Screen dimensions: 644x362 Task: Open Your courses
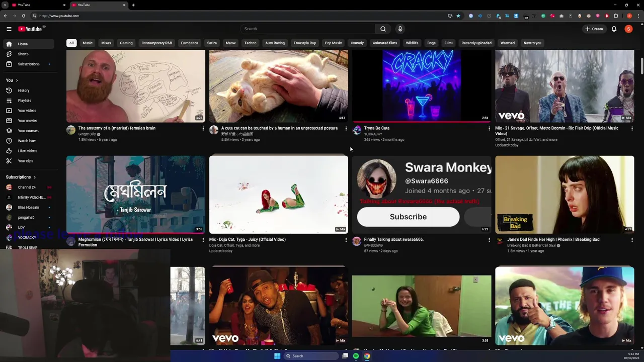pos(29,131)
